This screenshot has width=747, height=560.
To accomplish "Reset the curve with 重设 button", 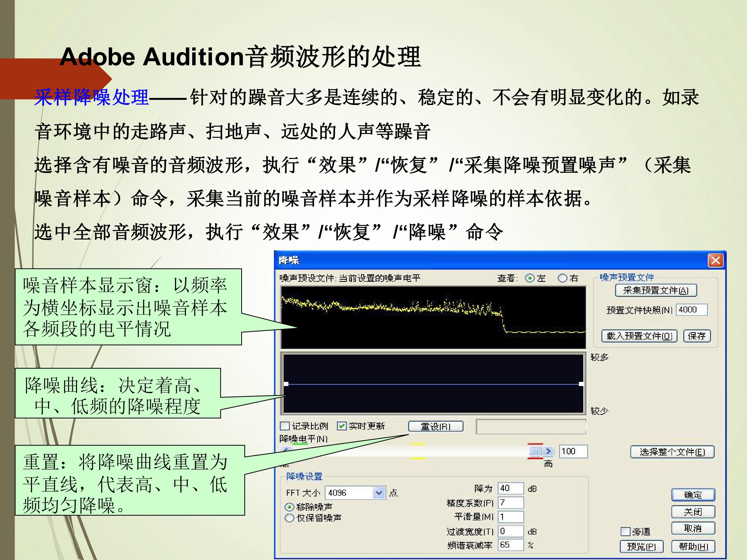I will pyautogui.click(x=436, y=426).
